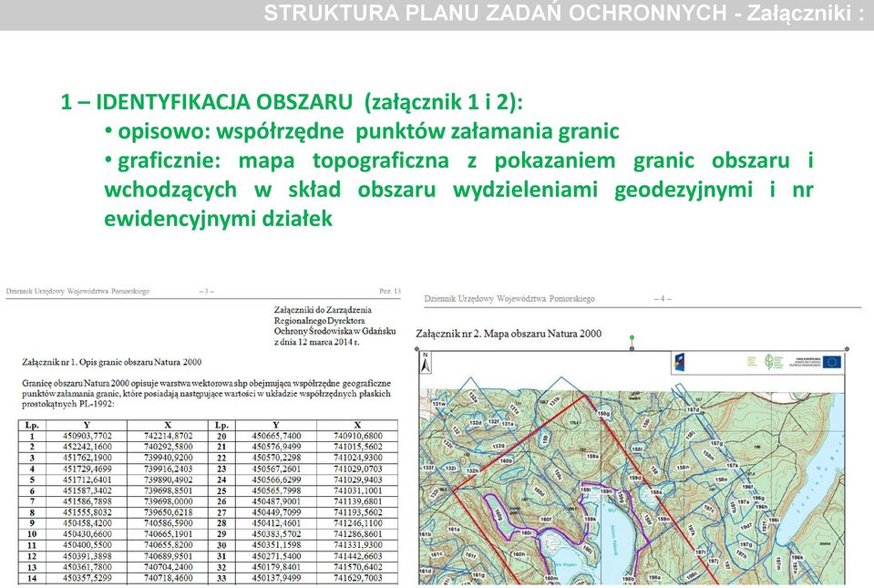Select the top-right selection handle of the map
874x588 pixels.
847,349
